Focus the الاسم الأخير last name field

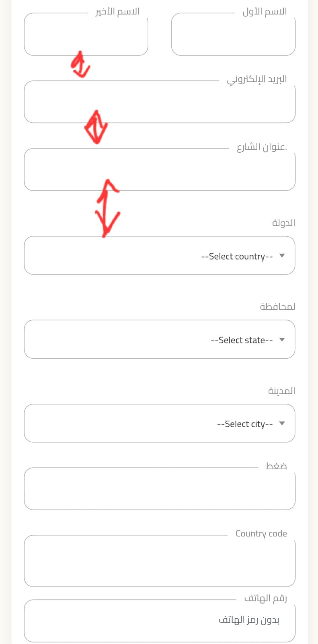(86, 34)
